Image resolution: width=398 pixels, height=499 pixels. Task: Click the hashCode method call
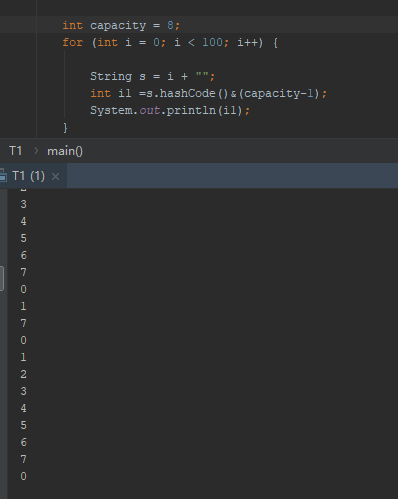tap(187, 93)
